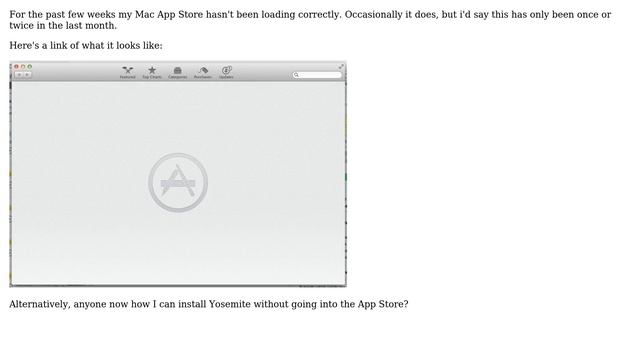Click the App Store search field

[317, 75]
